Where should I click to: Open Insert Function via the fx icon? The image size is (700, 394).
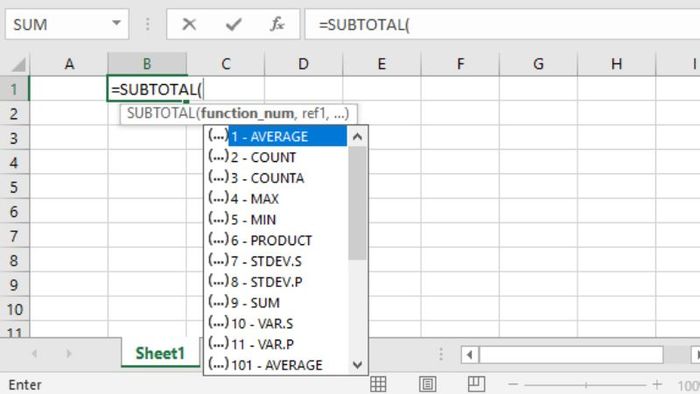(277, 24)
